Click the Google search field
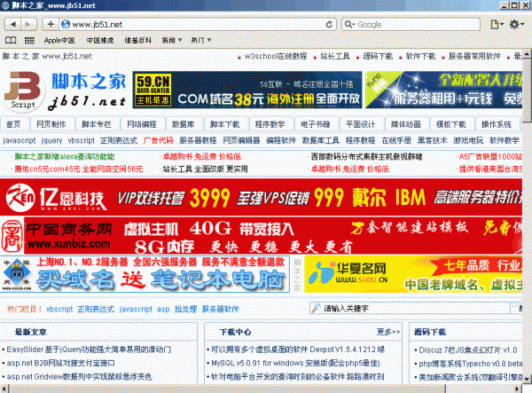 [411, 25]
